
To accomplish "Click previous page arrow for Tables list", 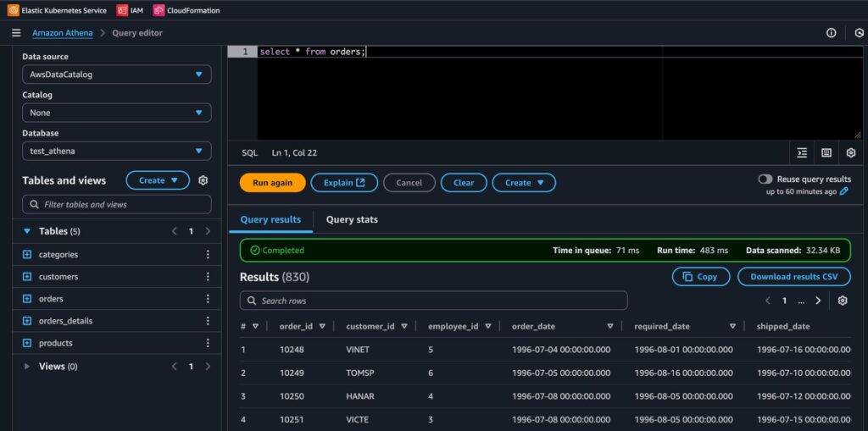I will click(x=175, y=231).
